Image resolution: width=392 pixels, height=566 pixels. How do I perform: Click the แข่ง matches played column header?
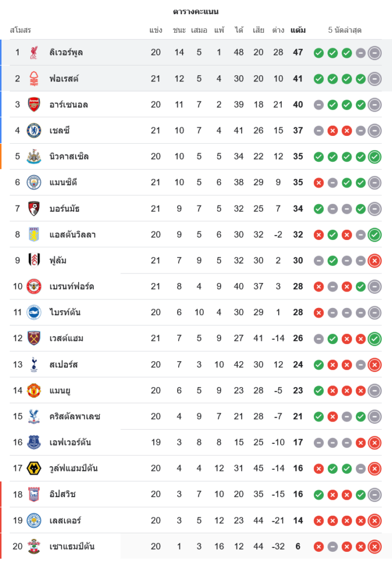click(156, 30)
